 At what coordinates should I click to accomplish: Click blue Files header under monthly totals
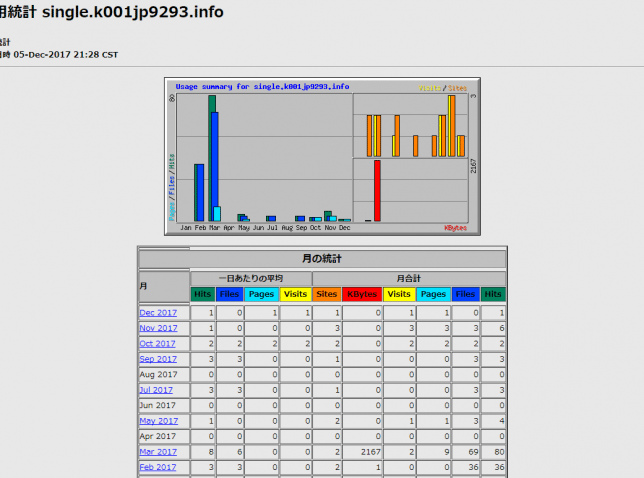(x=465, y=294)
